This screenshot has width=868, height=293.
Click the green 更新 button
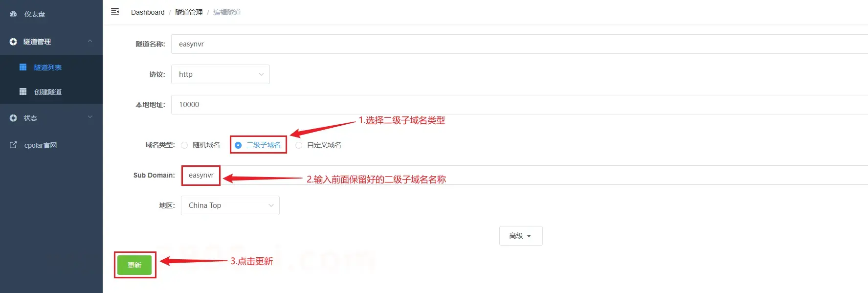pyautogui.click(x=134, y=265)
